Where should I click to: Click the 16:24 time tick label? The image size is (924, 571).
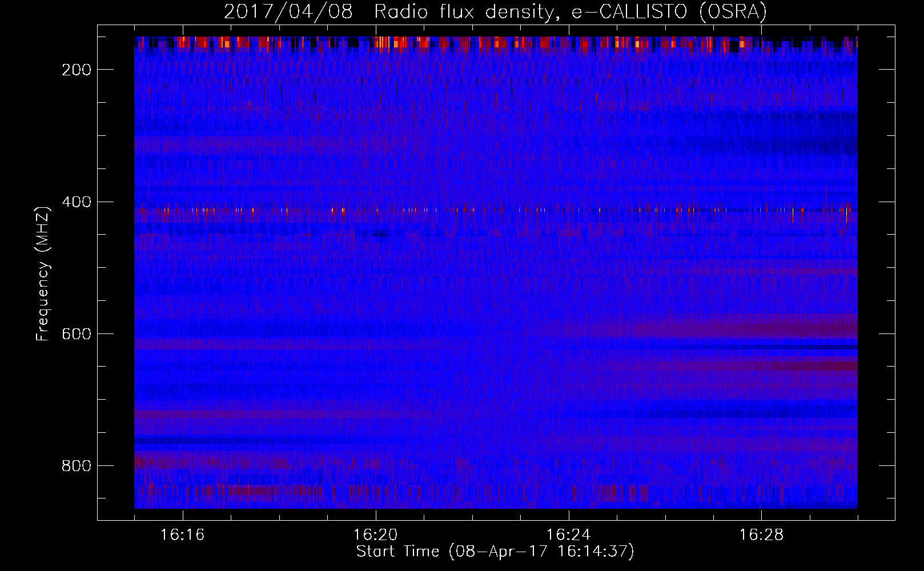click(x=569, y=535)
